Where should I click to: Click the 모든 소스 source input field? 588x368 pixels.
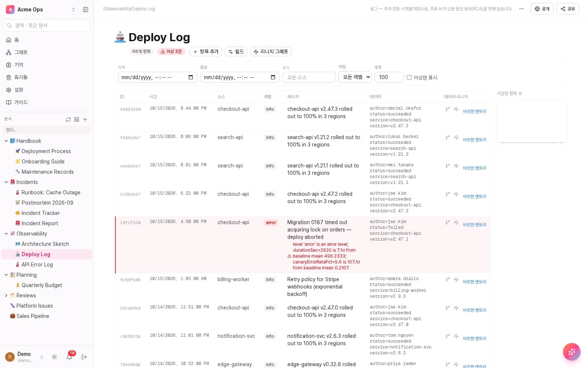tap(309, 77)
